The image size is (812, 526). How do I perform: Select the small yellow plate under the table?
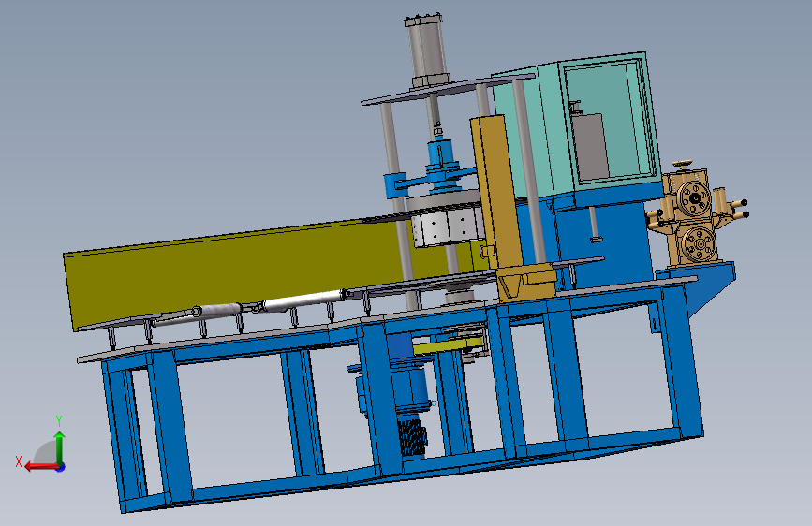(448, 346)
